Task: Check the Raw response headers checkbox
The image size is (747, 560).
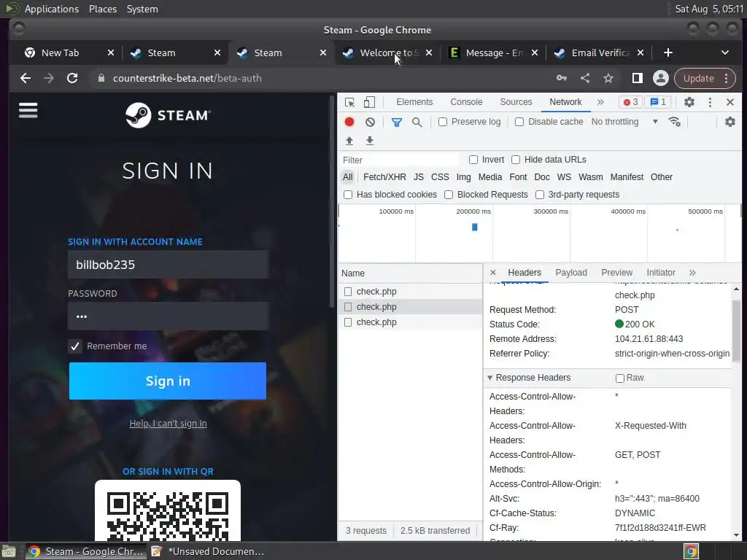Action: [620, 378]
